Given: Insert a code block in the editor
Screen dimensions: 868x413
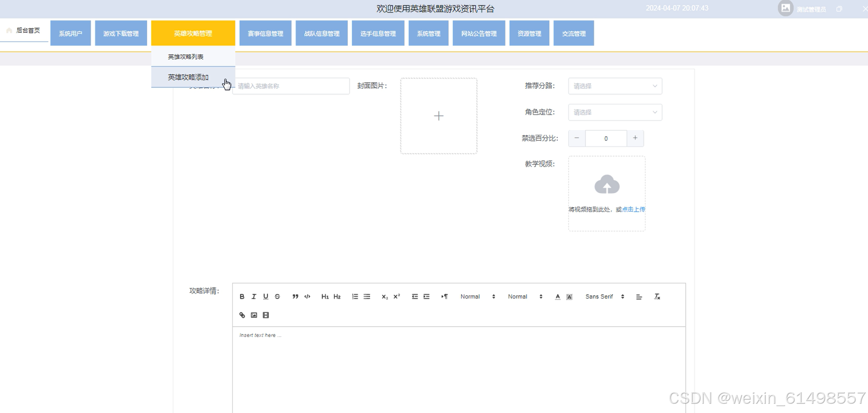Looking at the screenshot, I should coord(307,297).
